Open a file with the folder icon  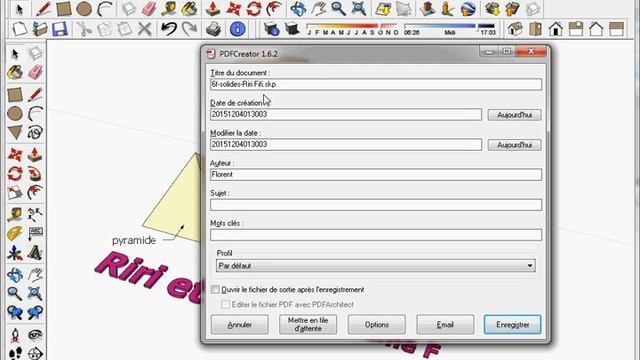40,29
